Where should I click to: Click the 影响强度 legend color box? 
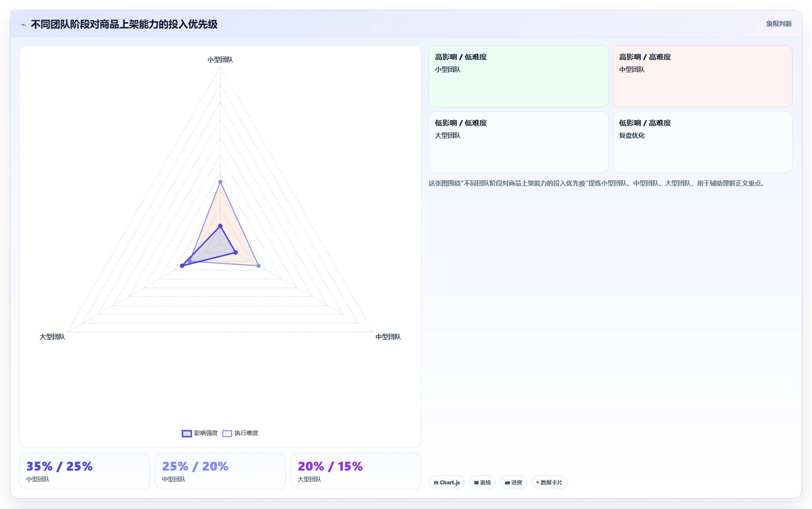[x=187, y=433]
